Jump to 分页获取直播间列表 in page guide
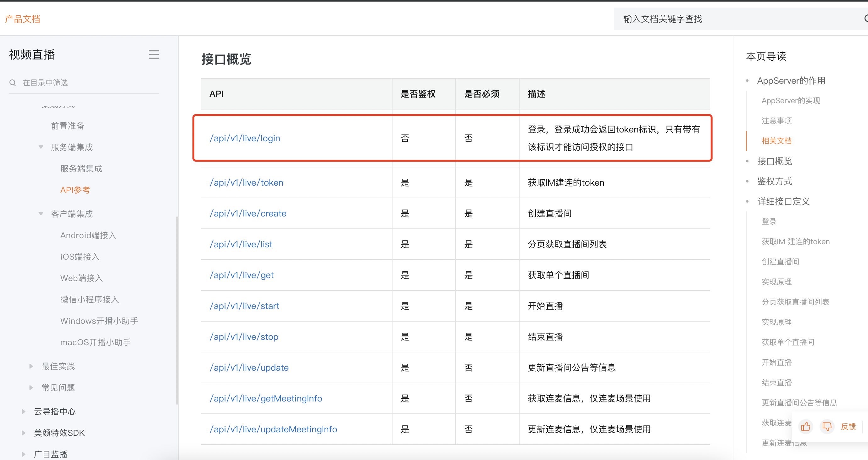 click(795, 302)
